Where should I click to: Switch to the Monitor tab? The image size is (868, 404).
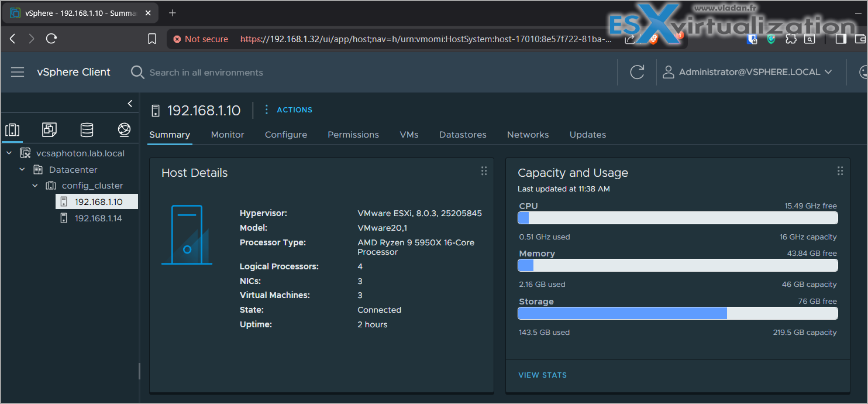click(228, 135)
